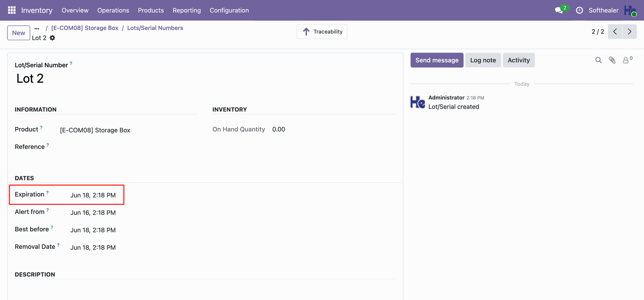Image resolution: width=644 pixels, height=300 pixels.
Task: Show help tooltip next to Expiration
Action: click(47, 193)
